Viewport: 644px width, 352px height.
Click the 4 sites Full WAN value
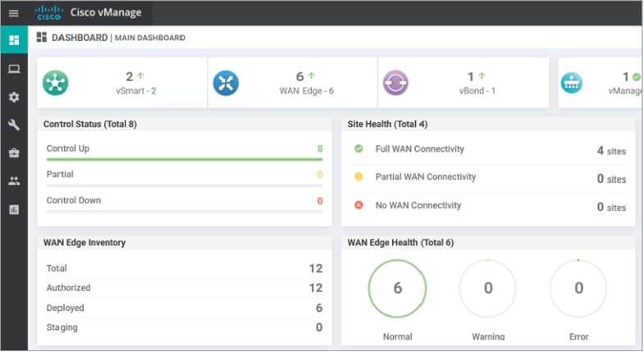point(611,151)
